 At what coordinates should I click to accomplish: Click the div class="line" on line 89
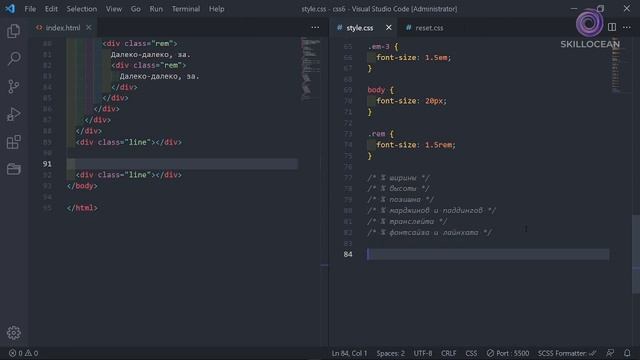click(x=129, y=142)
